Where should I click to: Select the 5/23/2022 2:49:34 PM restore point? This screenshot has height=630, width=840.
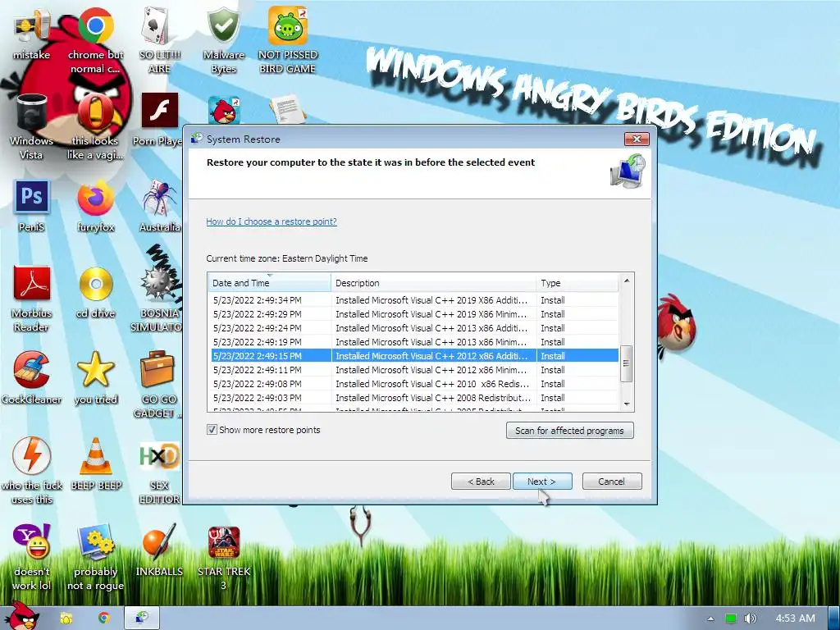414,300
